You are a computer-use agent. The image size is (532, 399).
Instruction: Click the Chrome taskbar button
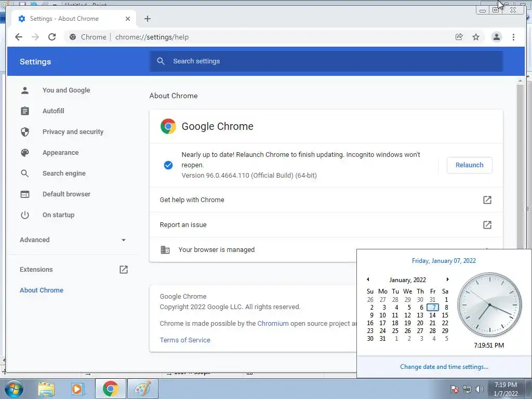point(111,389)
